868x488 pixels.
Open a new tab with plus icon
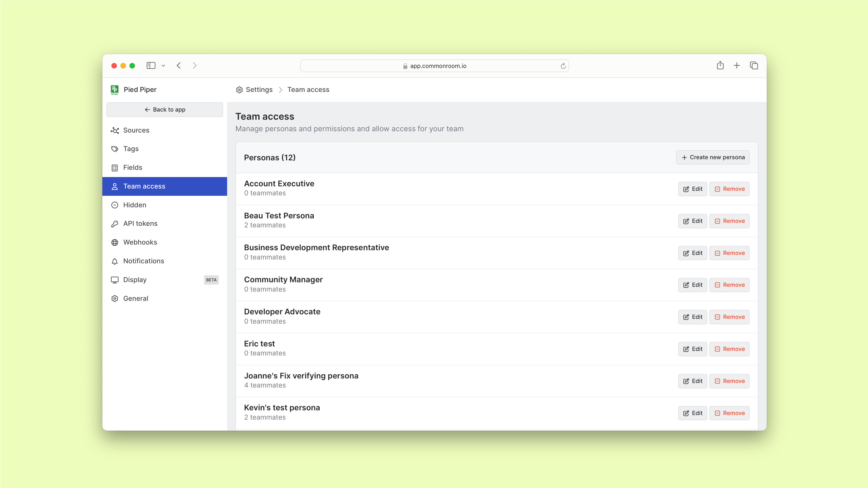click(x=736, y=66)
